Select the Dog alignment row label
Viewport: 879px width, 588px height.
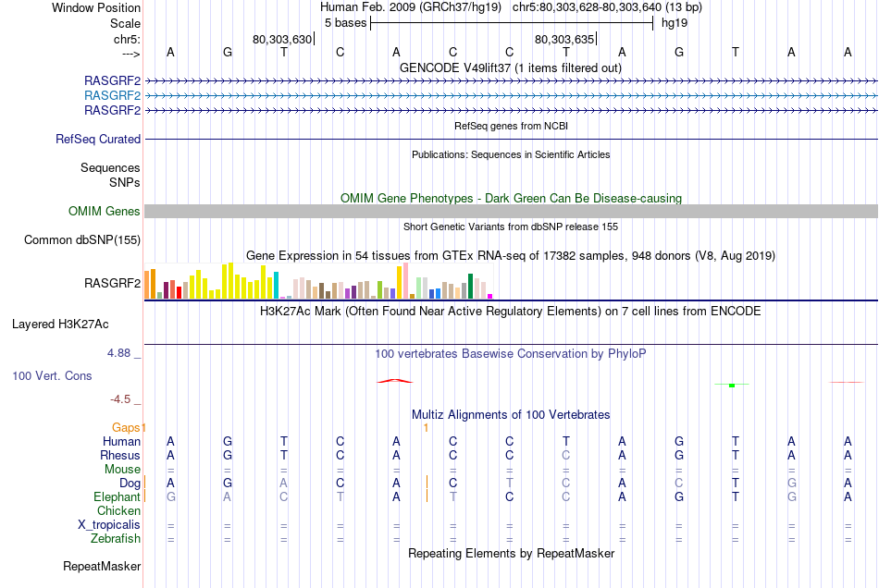[x=130, y=484]
